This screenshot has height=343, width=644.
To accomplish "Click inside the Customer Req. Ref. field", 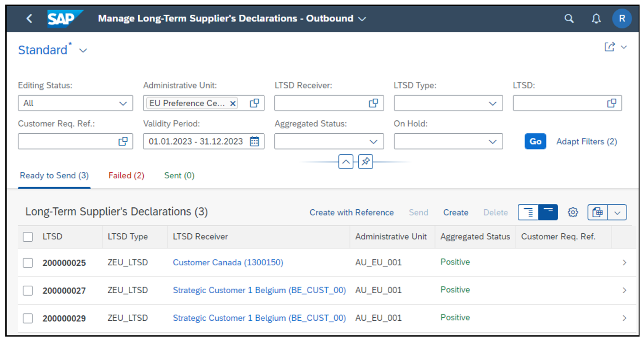I will [67, 141].
